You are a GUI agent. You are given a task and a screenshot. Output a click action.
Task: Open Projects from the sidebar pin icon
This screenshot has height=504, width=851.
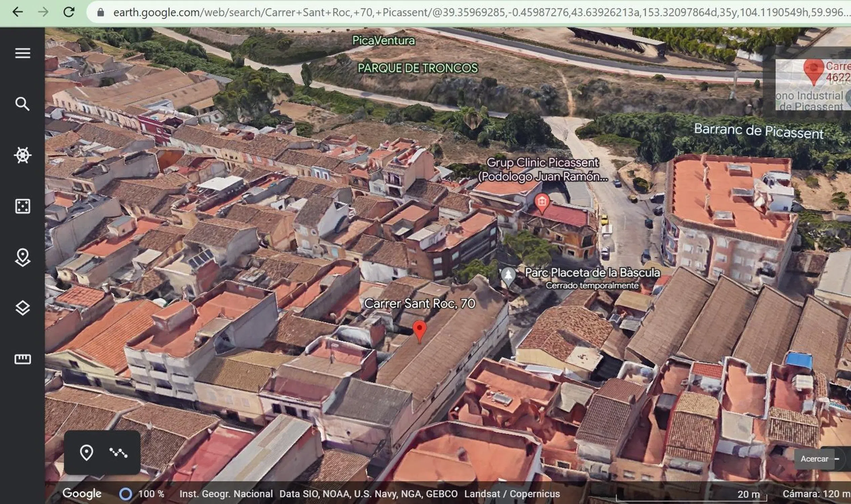click(23, 257)
